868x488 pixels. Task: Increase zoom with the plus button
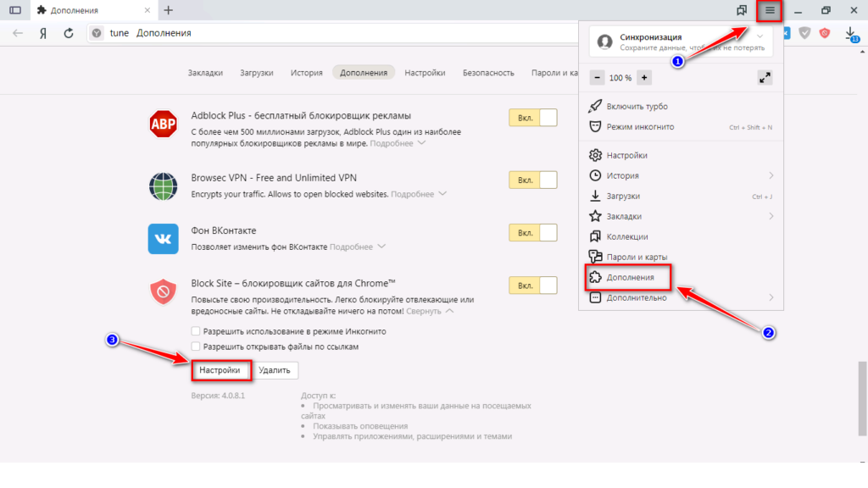pyautogui.click(x=644, y=78)
